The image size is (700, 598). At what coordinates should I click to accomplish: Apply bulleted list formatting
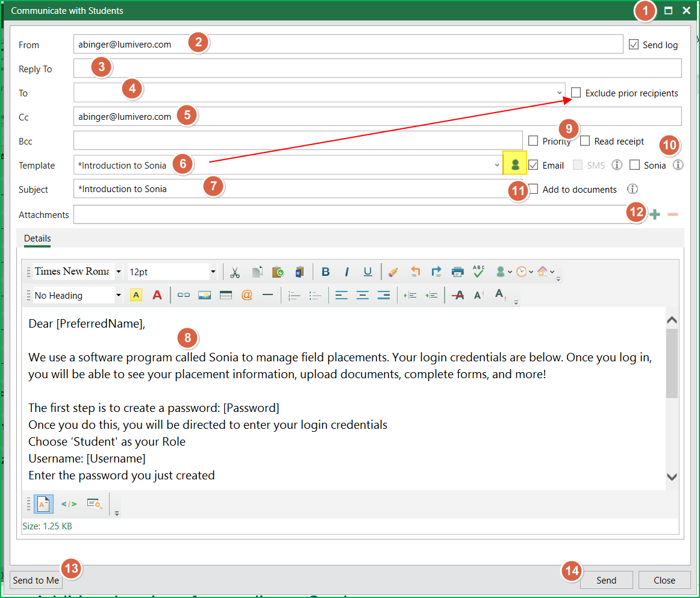315,296
